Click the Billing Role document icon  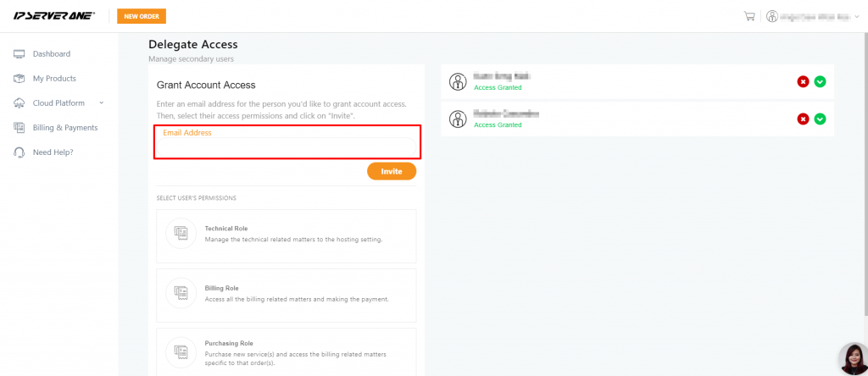click(181, 292)
